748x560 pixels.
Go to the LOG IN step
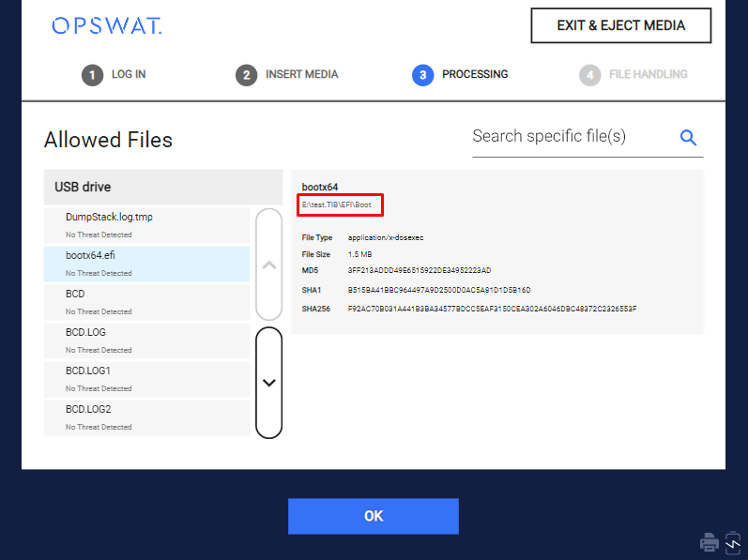tap(114, 75)
